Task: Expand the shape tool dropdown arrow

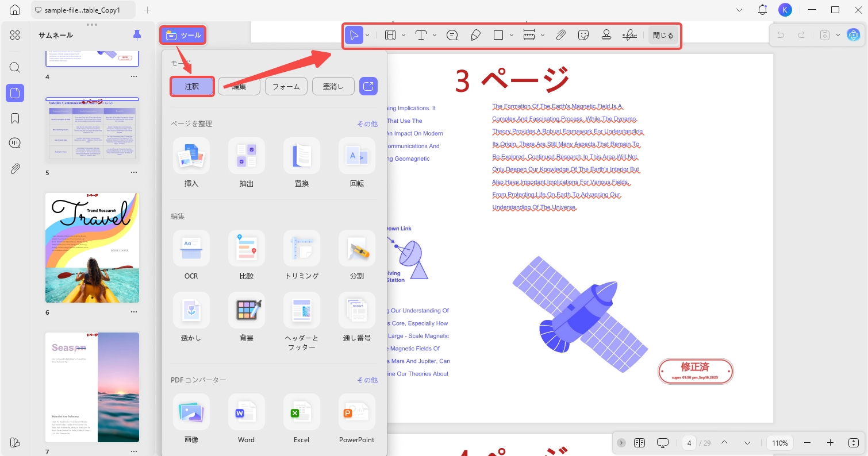Action: point(512,35)
